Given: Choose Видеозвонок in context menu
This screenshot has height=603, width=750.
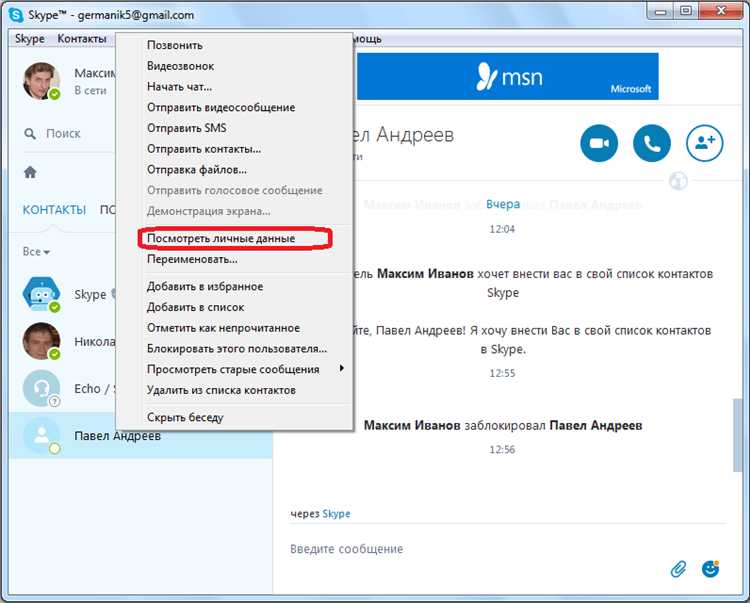Looking at the screenshot, I should coord(180,66).
